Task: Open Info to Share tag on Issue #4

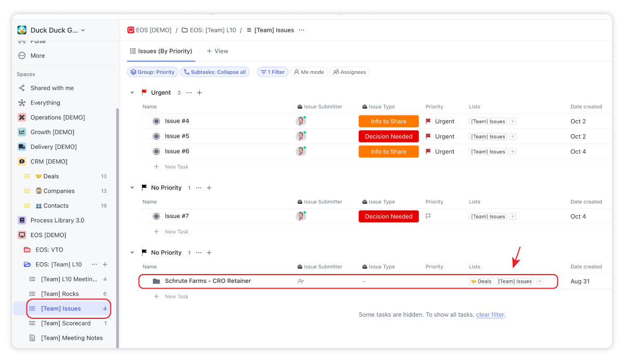Action: pyautogui.click(x=388, y=121)
